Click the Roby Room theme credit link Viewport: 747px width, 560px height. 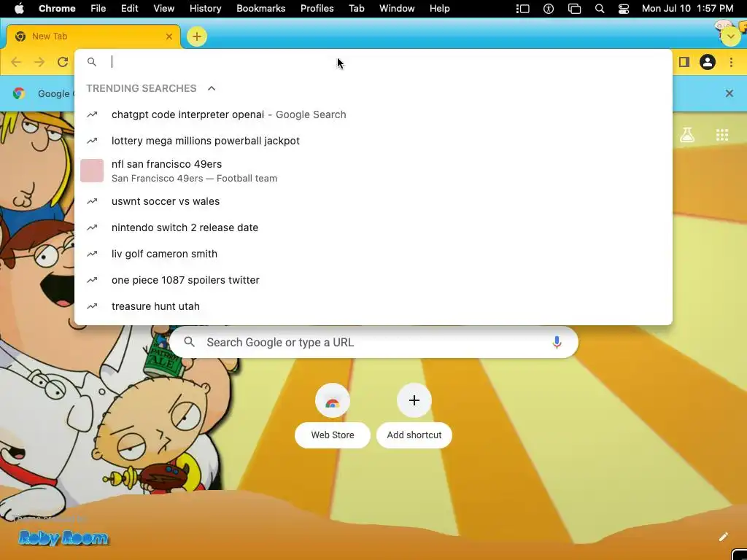point(63,538)
